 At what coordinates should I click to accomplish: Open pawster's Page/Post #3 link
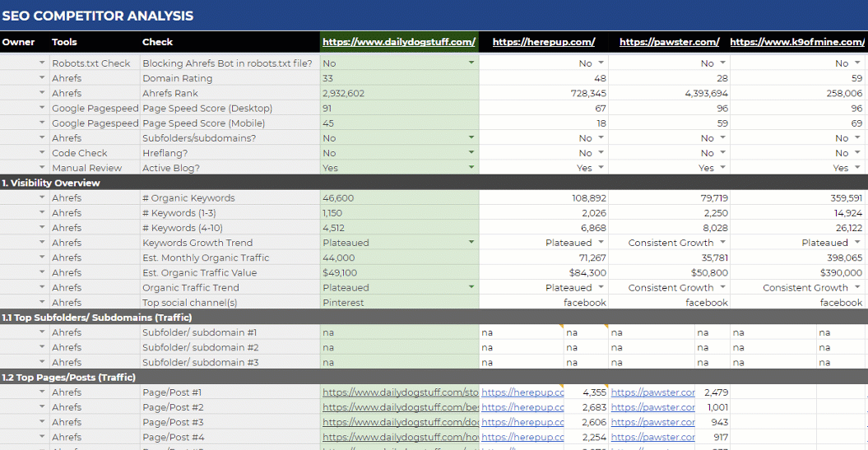[652, 422]
